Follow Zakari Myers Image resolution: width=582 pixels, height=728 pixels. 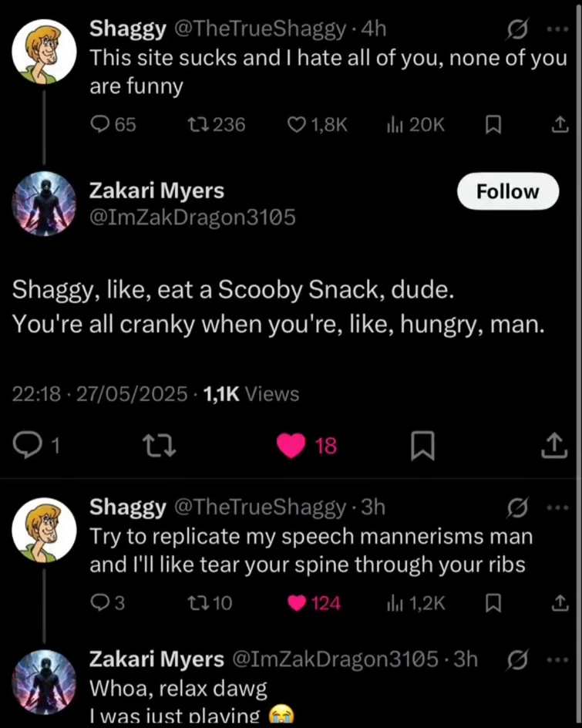click(507, 191)
